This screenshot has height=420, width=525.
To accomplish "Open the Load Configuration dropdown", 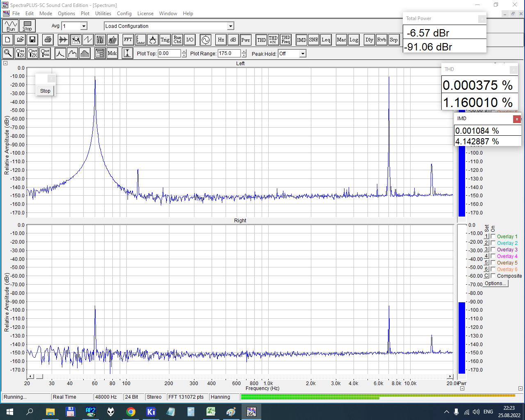I will point(231,26).
